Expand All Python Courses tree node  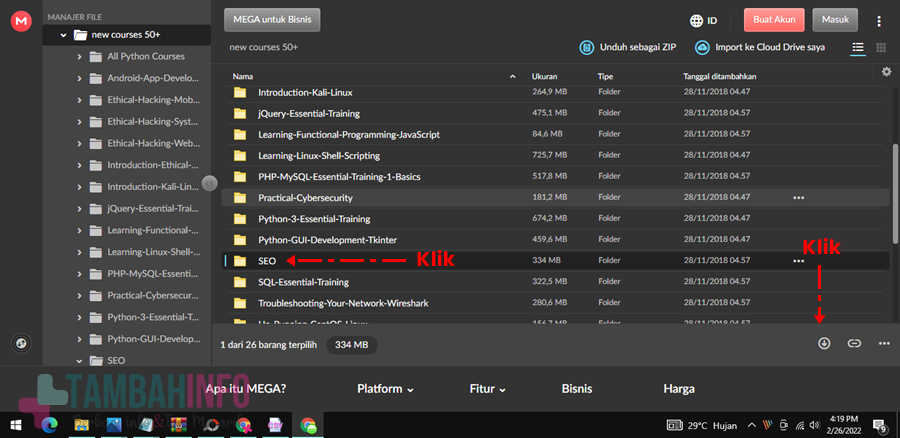coord(79,57)
